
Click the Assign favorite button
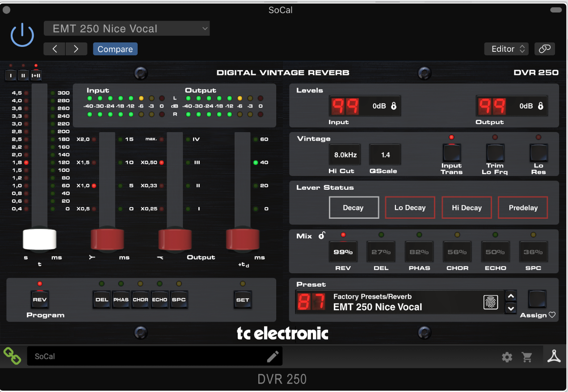coord(538,299)
